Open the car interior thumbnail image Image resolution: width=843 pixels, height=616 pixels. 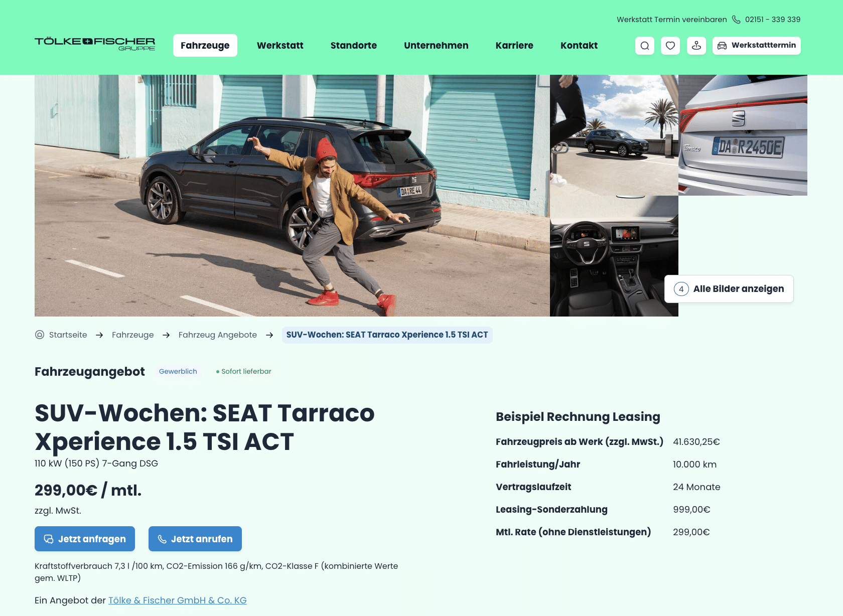click(x=614, y=256)
